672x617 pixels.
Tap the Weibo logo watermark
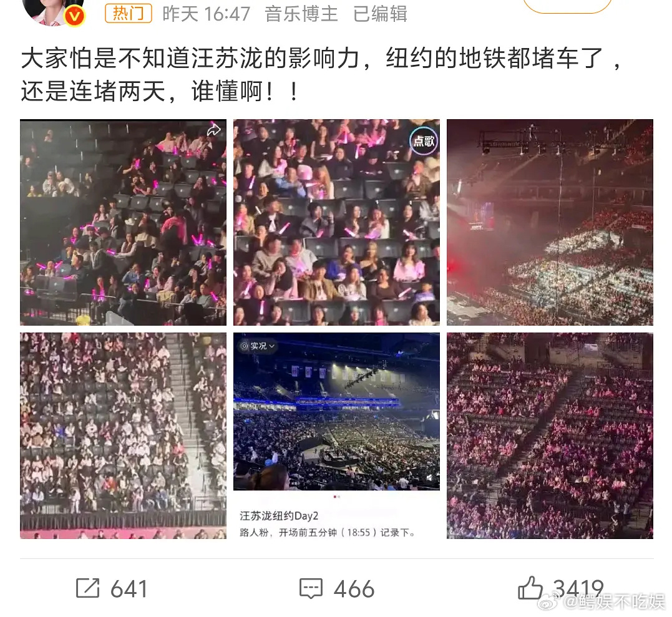550,602
